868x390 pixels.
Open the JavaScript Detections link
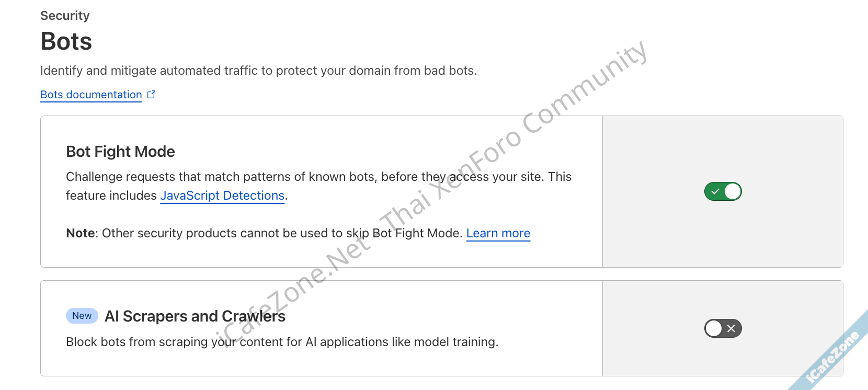222,196
